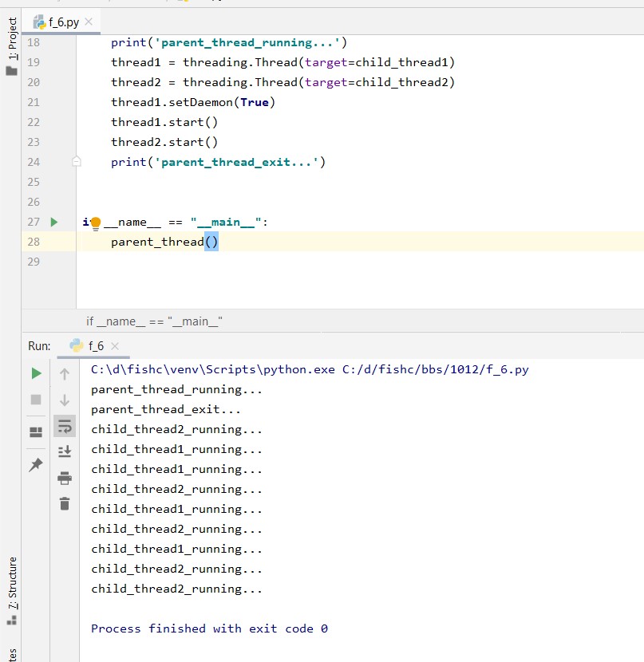Screen dimensions: 644x662
Task: Open the Structure tool window
Action: click(12, 590)
